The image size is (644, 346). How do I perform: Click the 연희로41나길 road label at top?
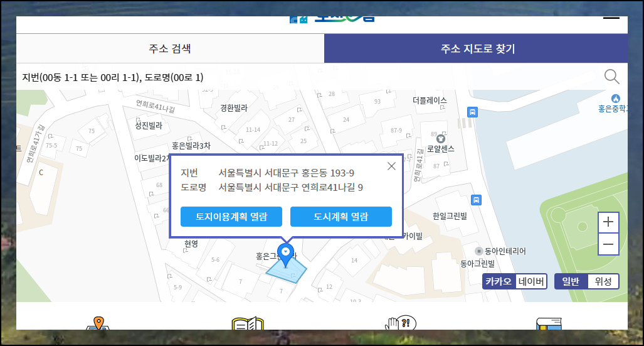(x=156, y=106)
